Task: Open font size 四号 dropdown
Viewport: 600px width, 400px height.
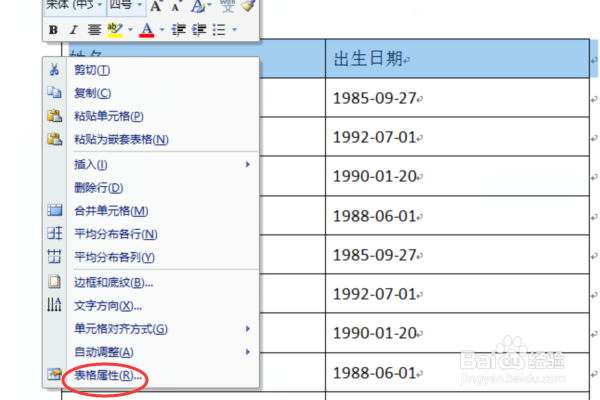Action: pyautogui.click(x=140, y=5)
